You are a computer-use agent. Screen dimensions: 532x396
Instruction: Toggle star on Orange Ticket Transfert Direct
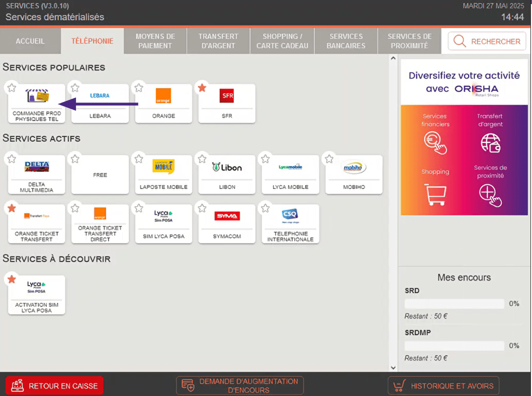(x=75, y=208)
